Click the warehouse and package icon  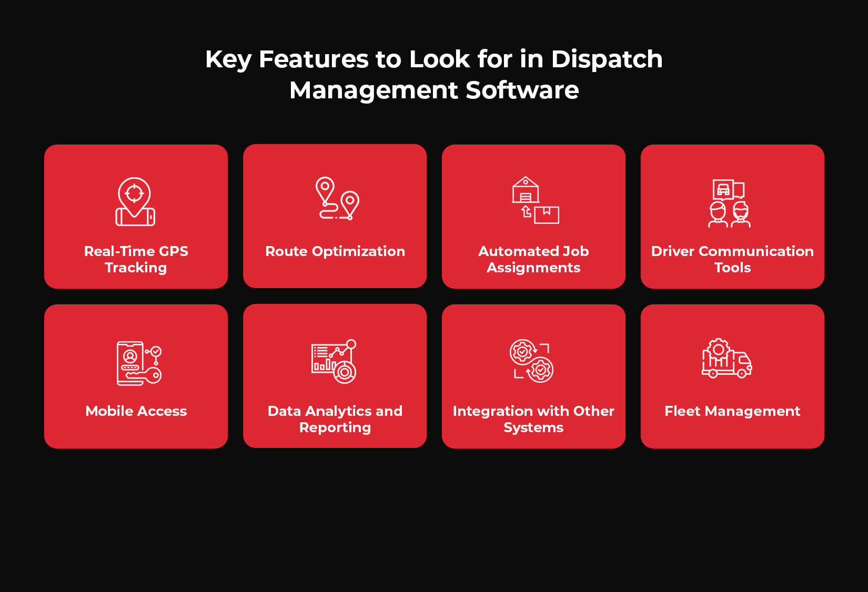536,200
